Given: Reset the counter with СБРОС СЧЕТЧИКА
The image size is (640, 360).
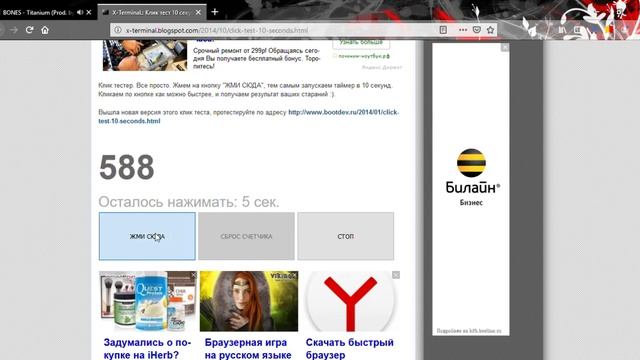Looking at the screenshot, I should 246,236.
